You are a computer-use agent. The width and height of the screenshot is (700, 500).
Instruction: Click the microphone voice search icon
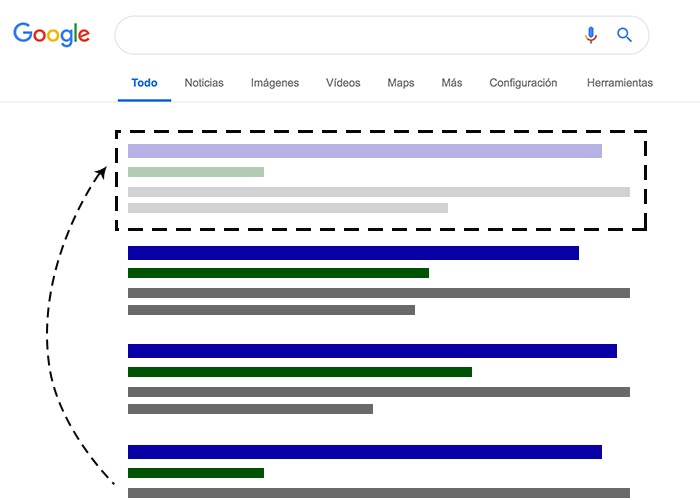pos(591,35)
